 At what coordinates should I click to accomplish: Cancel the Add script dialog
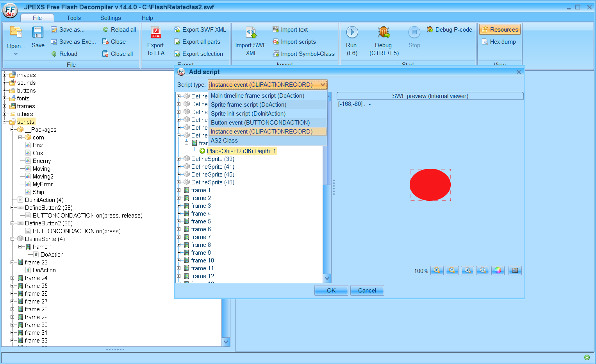(367, 291)
